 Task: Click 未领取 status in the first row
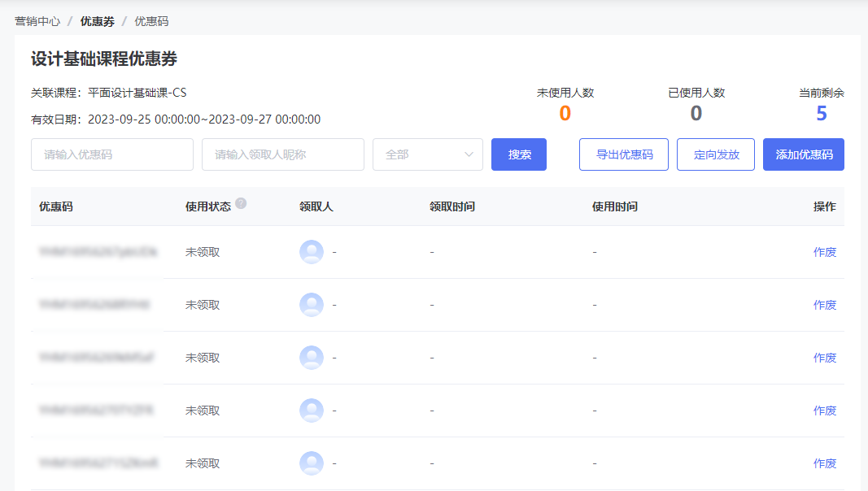tap(203, 252)
